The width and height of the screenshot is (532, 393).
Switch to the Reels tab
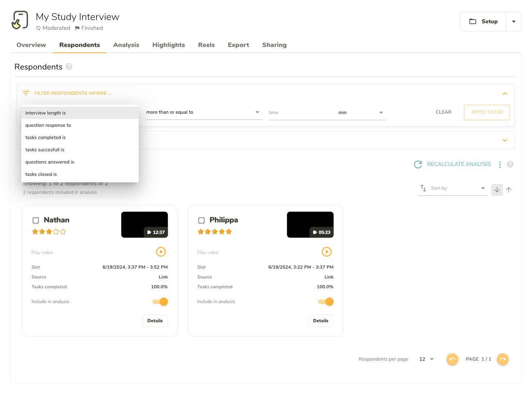(x=206, y=45)
